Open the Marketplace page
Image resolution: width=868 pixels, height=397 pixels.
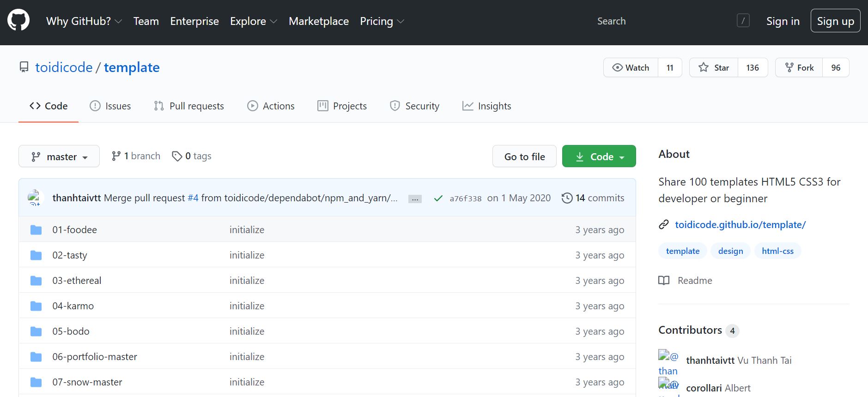coord(319,21)
